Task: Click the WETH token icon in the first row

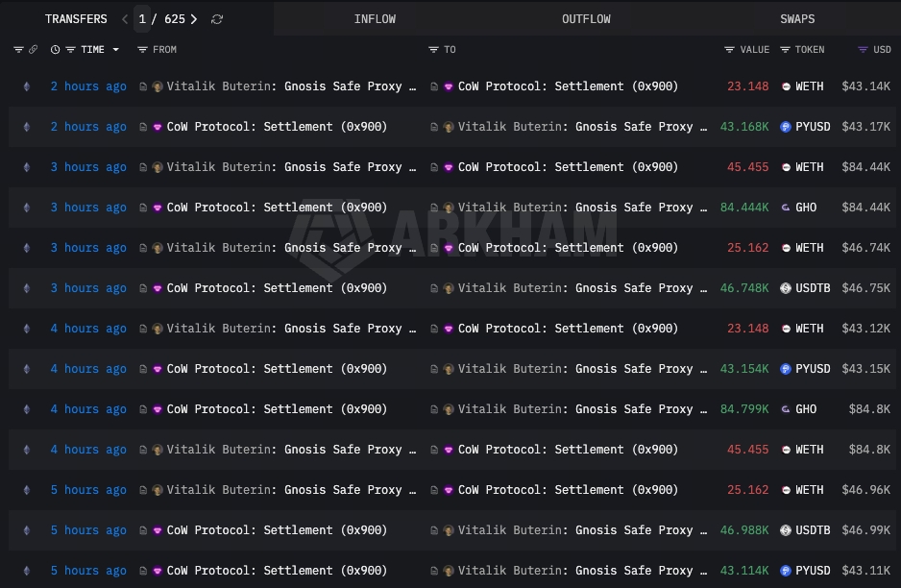Action: 786,86
